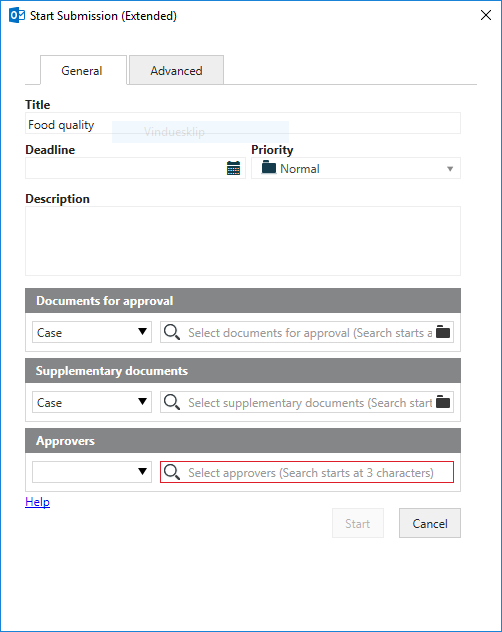Click the folder icon in Documents for approval
The image size is (502, 632).
(x=443, y=332)
